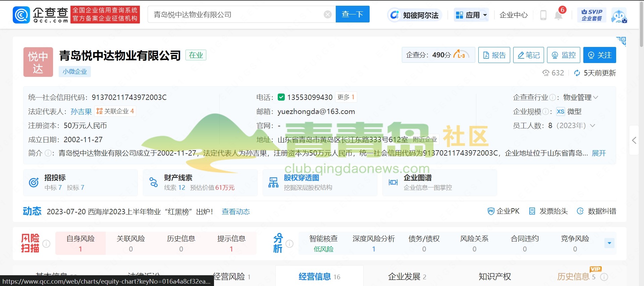Image resolution: width=644 pixels, height=286 pixels.
Task: Open 企业图谱 card
Action: [440, 182]
